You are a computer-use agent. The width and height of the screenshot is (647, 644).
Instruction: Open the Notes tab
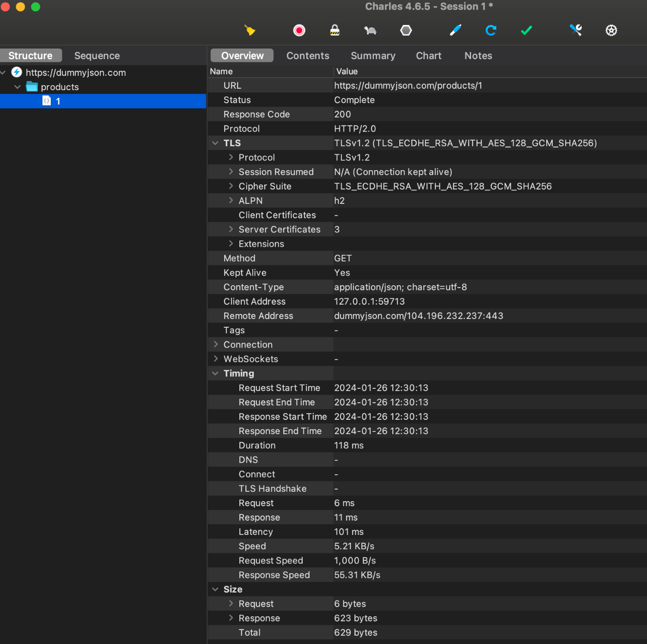478,55
